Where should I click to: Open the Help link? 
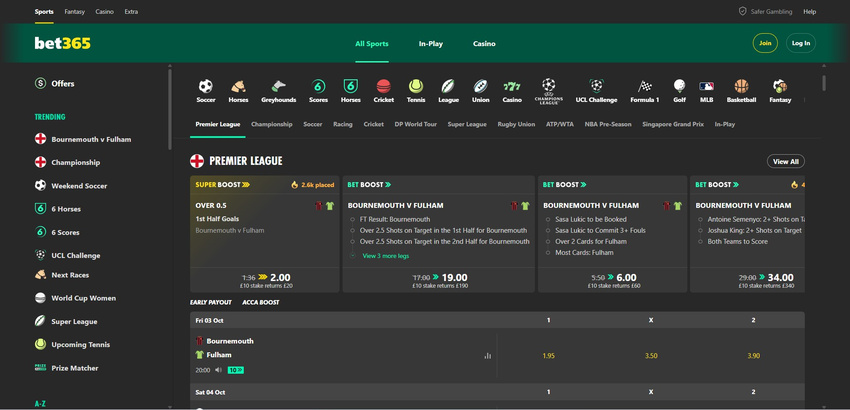pos(809,11)
